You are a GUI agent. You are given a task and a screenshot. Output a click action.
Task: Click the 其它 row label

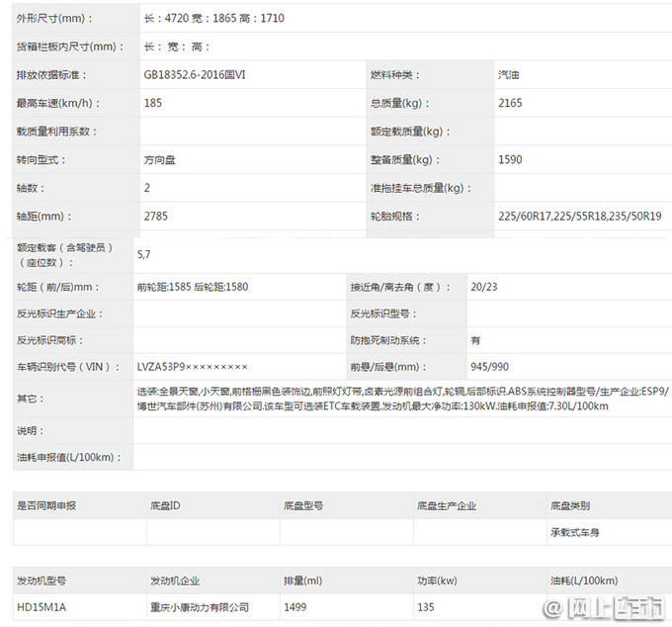click(30, 399)
